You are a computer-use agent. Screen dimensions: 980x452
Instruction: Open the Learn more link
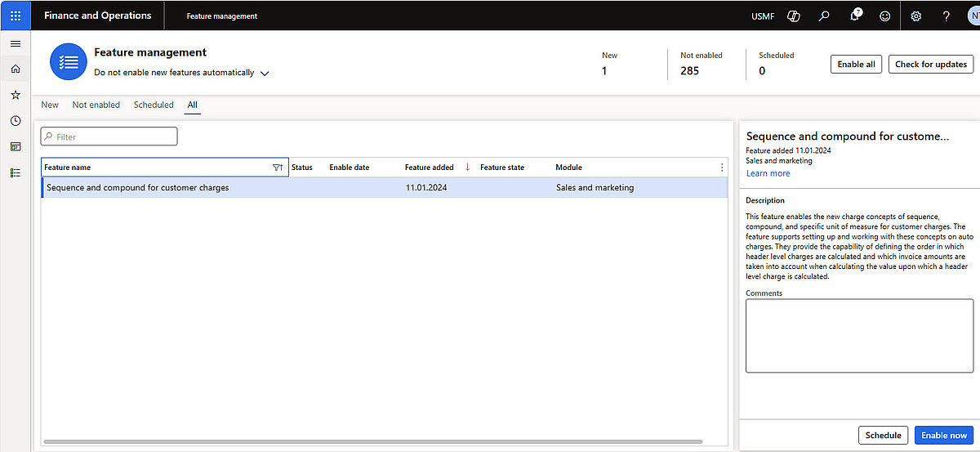[768, 173]
